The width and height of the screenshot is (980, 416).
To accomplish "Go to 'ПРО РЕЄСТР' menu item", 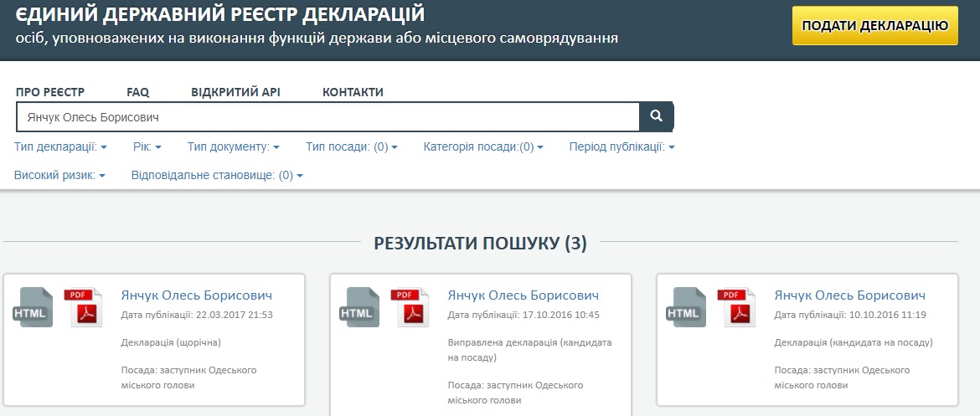I will click(50, 92).
